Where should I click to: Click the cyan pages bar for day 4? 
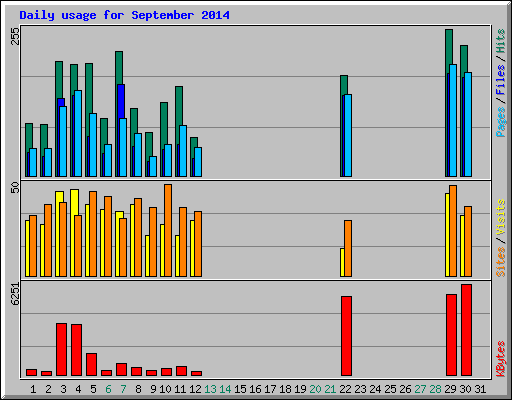point(78,133)
